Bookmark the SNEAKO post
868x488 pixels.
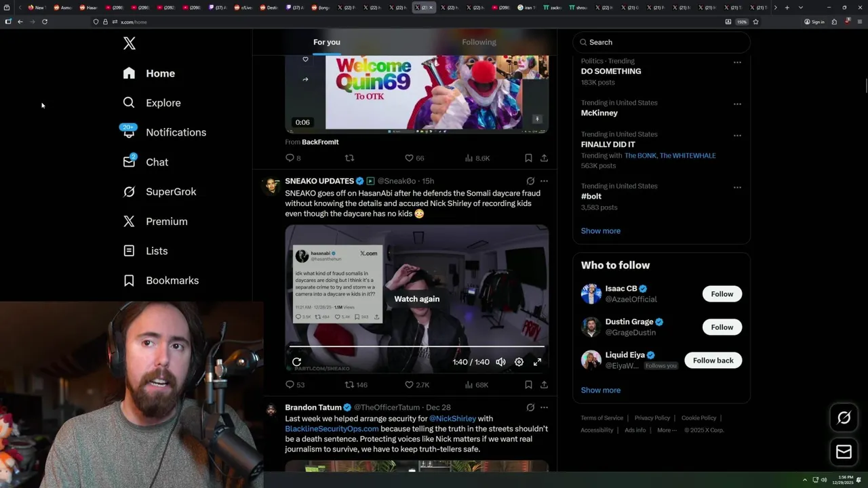(x=528, y=385)
